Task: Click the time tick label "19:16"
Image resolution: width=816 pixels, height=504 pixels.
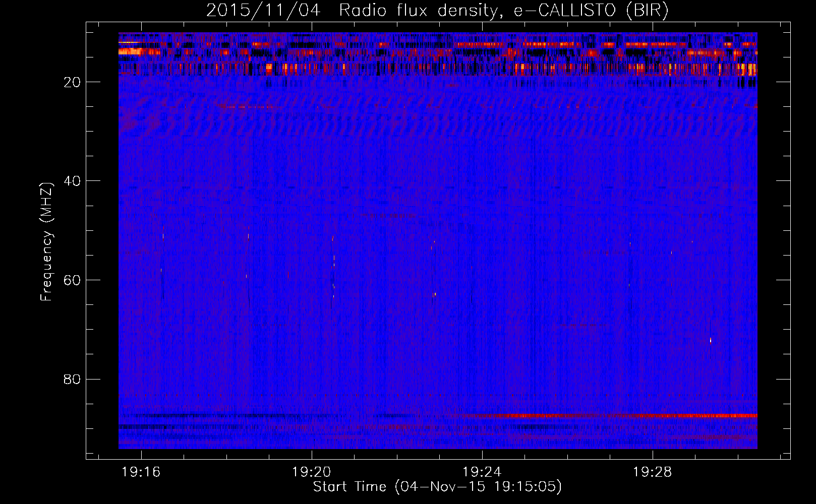Action: point(141,472)
